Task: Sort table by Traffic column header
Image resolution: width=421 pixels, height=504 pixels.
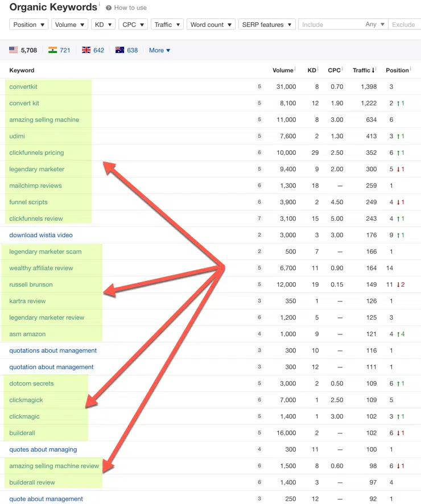Action: 361,70
